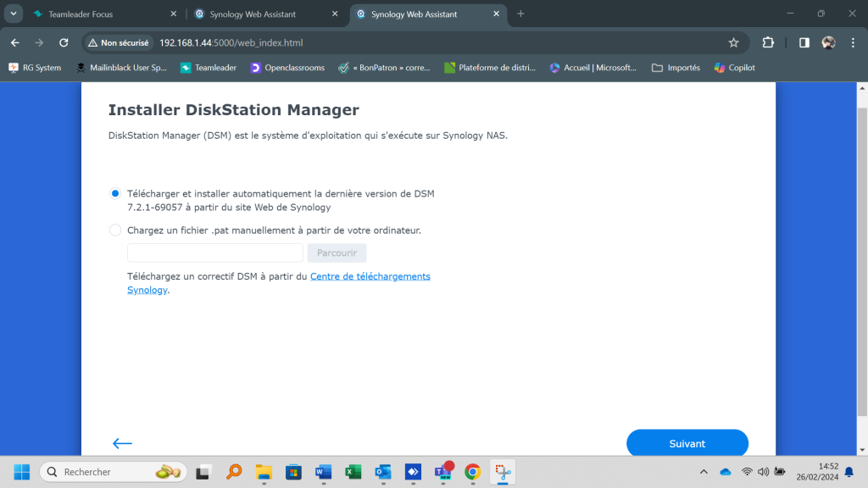Select automatic download of latest DSM option
The height and width of the screenshot is (488, 868).
pyautogui.click(x=115, y=193)
